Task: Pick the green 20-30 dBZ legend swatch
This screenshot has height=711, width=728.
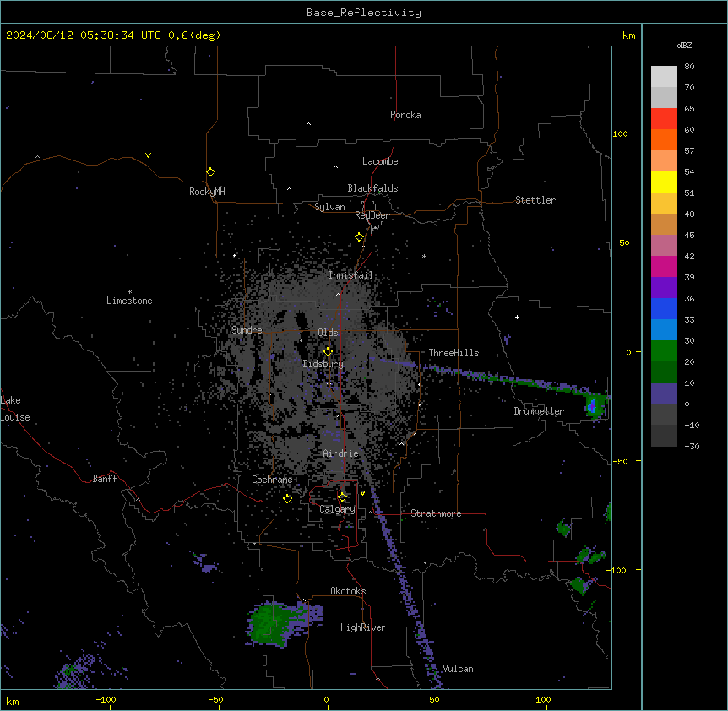Action: coord(664,351)
